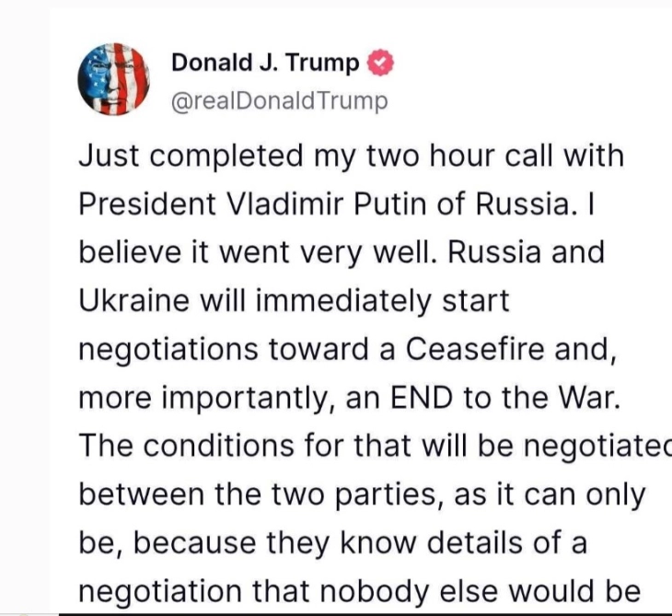Open the Donald J. Trump profile name
This screenshot has height=616, width=672.
coord(265,63)
